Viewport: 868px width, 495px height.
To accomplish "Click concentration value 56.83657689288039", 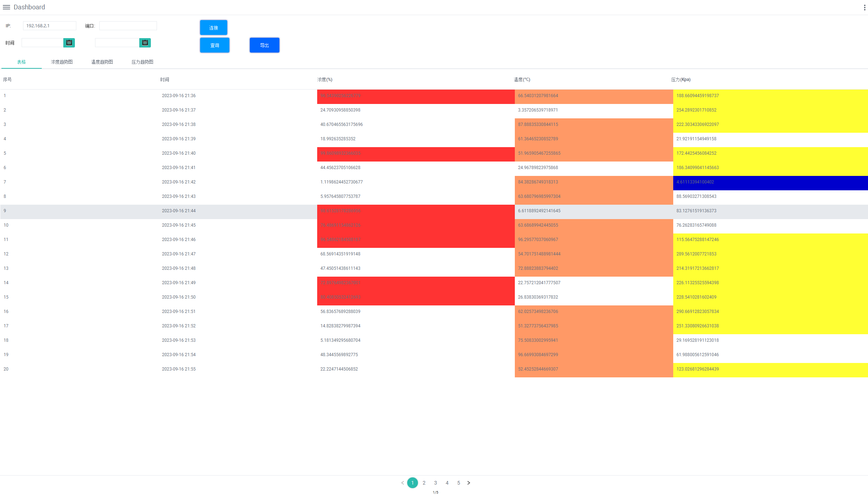I will coord(340,312).
